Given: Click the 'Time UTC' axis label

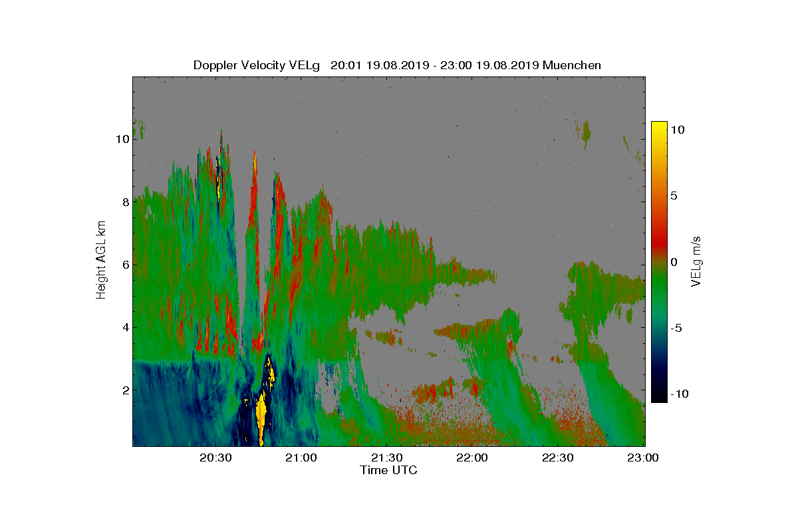Looking at the screenshot, I should pos(389,470).
